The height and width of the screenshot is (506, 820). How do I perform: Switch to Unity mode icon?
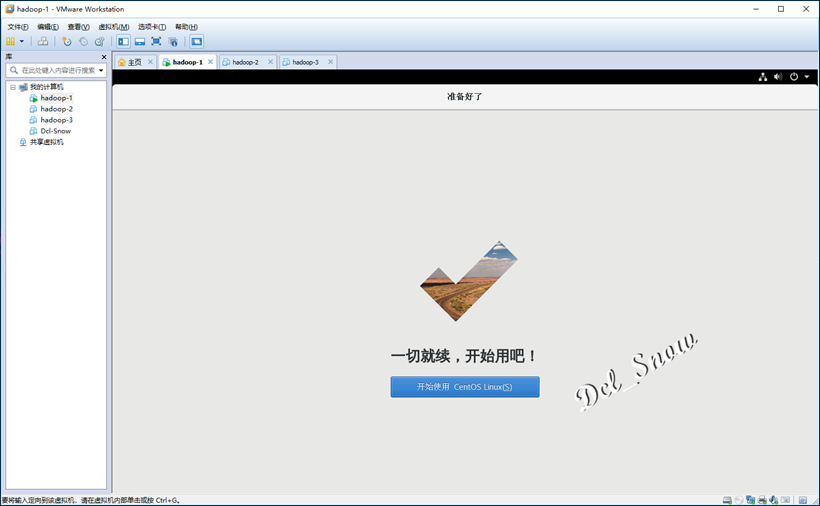[173, 41]
